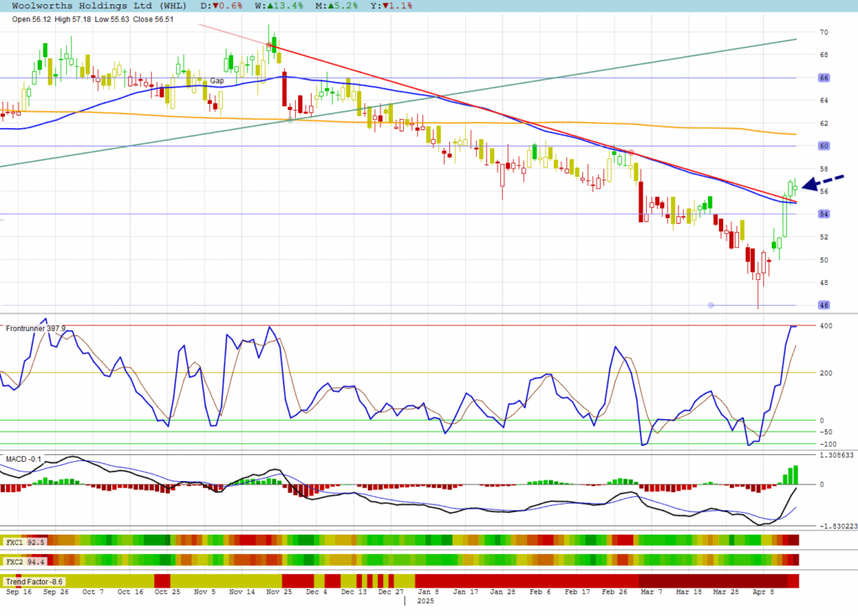Click the Nov 5 date label

pyautogui.click(x=204, y=592)
